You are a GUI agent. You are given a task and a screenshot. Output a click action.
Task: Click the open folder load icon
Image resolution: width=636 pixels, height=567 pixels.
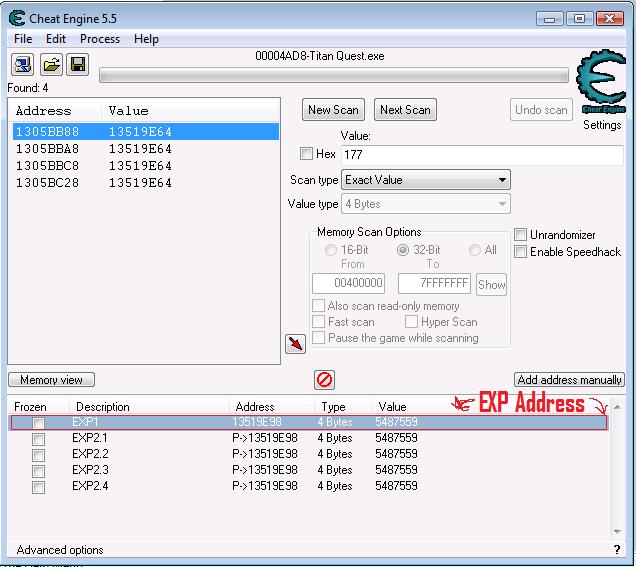(x=51, y=64)
